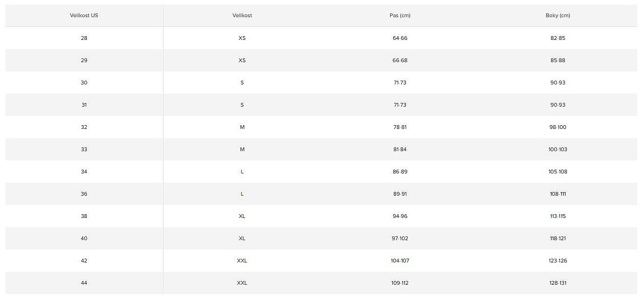The image size is (644, 300).
Task: Click hips value 128-131
Action: 558,283
